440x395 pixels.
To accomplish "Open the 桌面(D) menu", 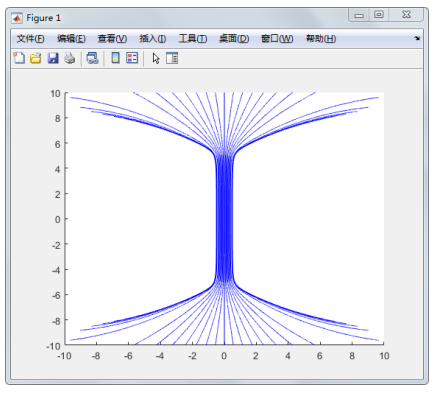I will (234, 39).
